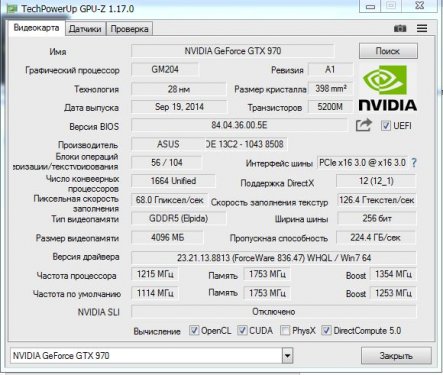443x375 pixels.
Task: Click the NVIDIA logo
Action: pyautogui.click(x=388, y=88)
